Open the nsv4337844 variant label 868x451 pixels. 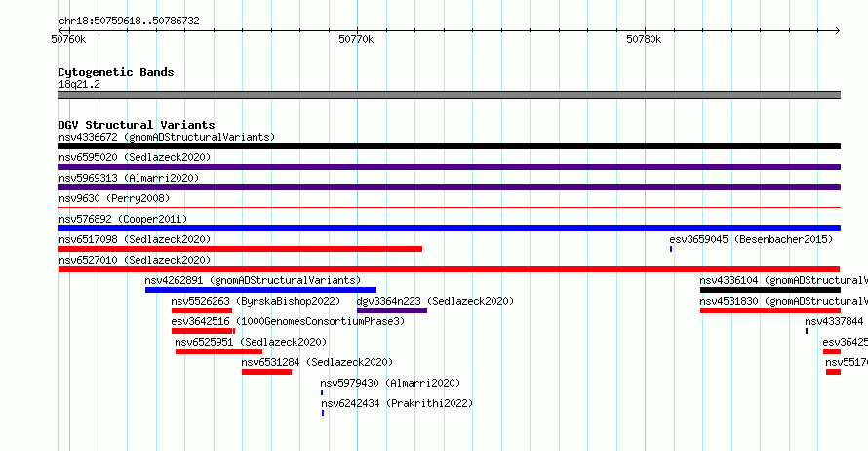[834, 321]
